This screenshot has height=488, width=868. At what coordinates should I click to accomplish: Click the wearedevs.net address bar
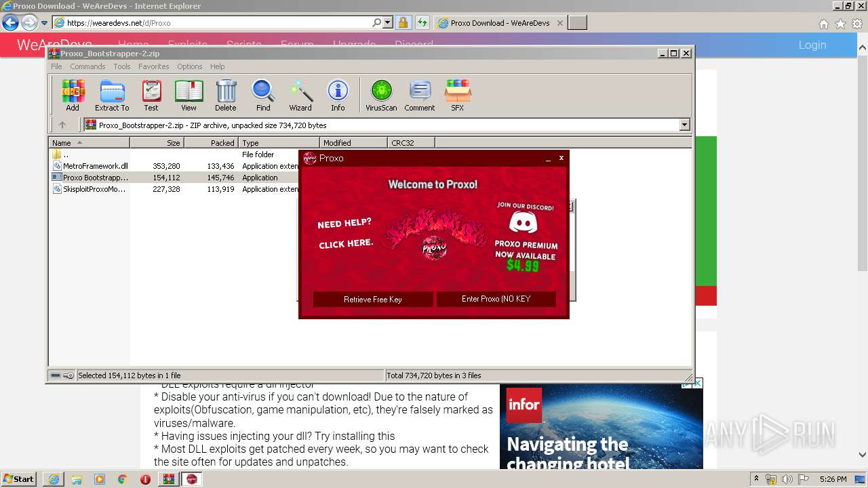click(x=217, y=22)
